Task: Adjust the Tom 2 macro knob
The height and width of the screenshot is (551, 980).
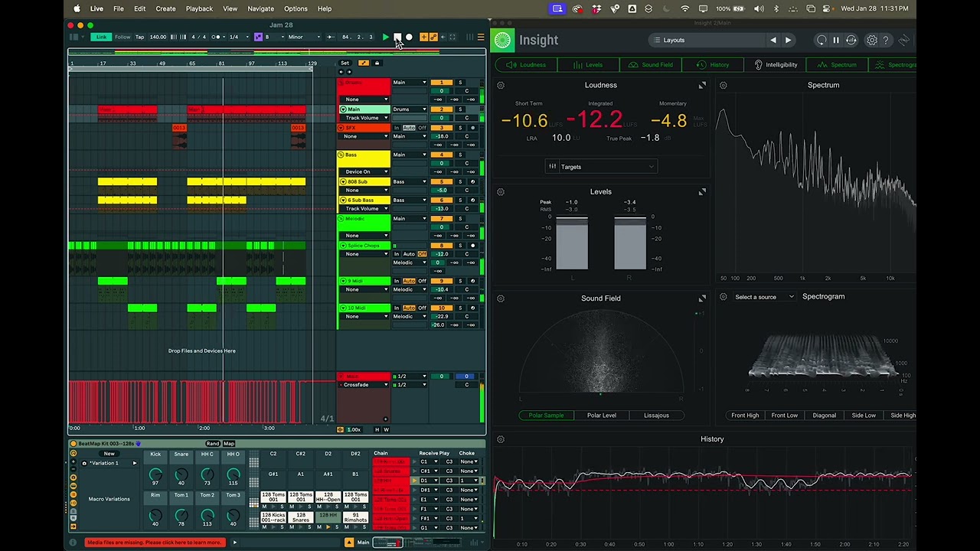Action: [x=207, y=514]
